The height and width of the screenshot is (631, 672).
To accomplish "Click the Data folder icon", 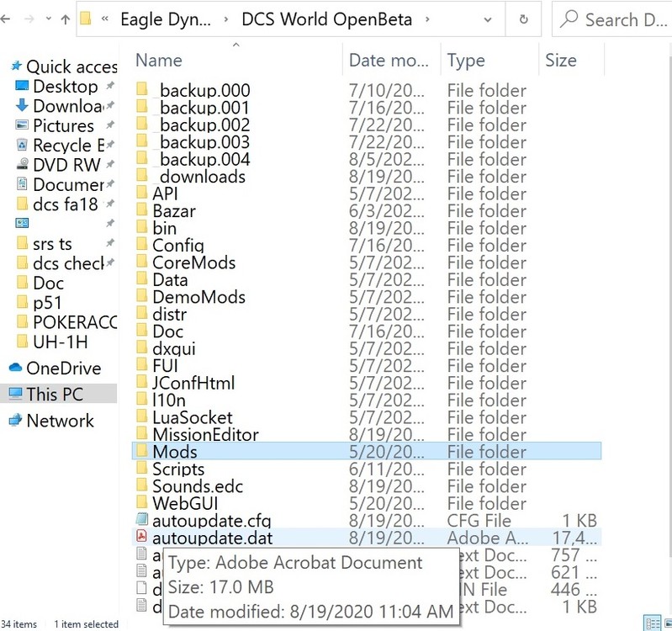I will (x=142, y=278).
